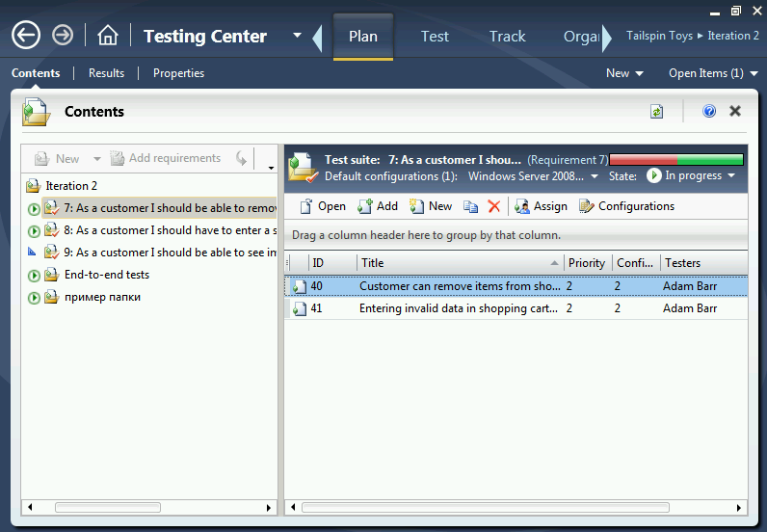Click the Assign testers button
Viewport: 767px width, 532px height.
(x=541, y=206)
